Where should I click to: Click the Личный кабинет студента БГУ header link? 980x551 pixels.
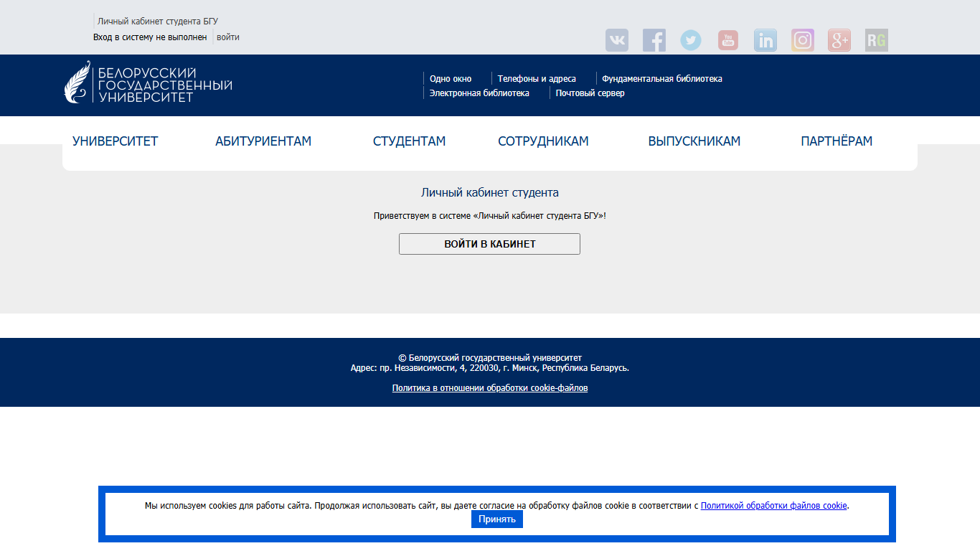[x=158, y=22]
